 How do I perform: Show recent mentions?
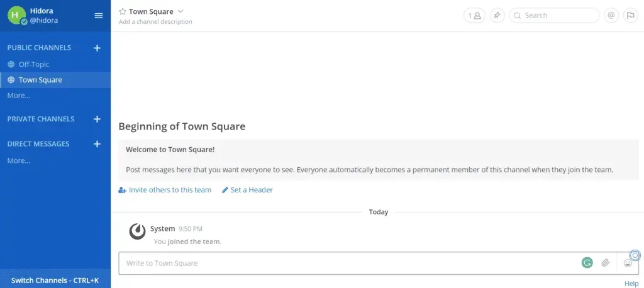point(611,16)
